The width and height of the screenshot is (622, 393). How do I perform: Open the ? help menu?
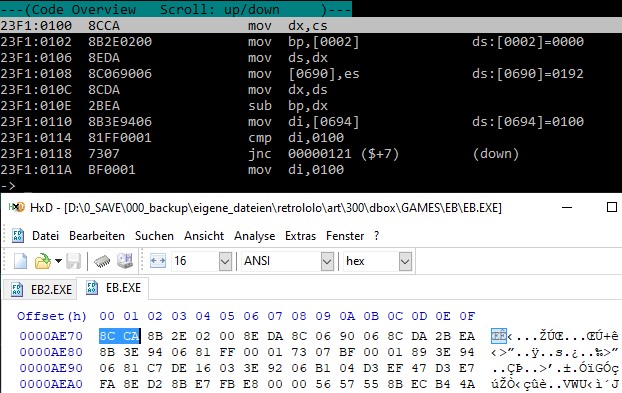[x=376, y=236]
